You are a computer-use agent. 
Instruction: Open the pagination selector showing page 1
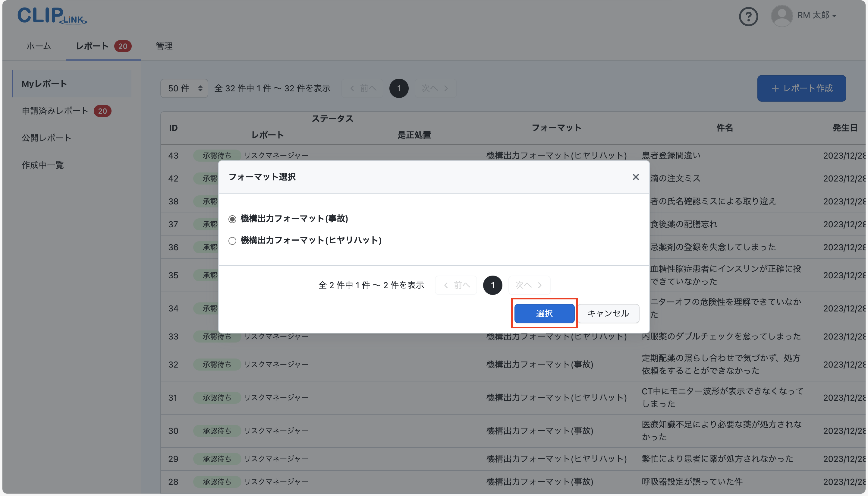398,88
